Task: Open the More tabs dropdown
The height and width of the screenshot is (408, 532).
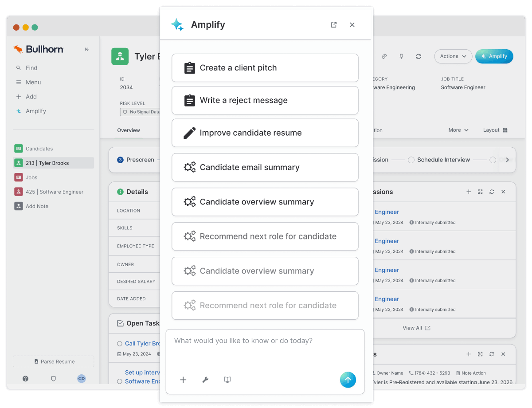Action: 458,130
